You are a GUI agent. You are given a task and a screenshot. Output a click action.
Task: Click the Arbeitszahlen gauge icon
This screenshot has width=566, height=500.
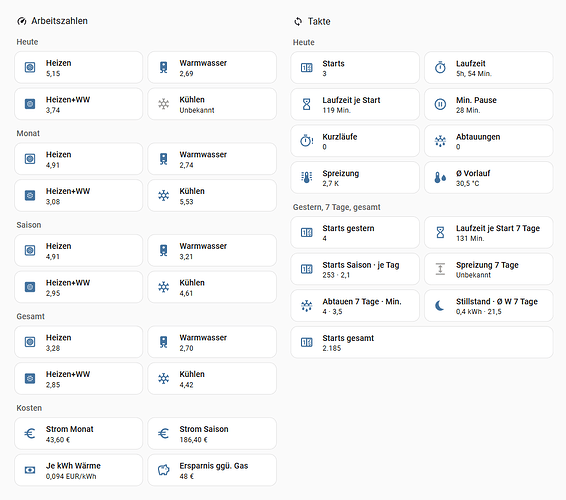pyautogui.click(x=22, y=21)
